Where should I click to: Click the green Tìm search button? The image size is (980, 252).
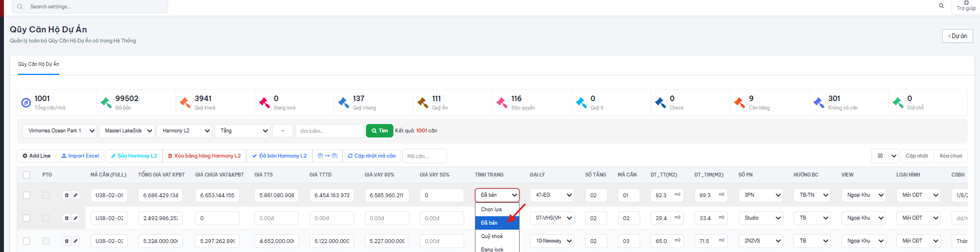pos(379,131)
